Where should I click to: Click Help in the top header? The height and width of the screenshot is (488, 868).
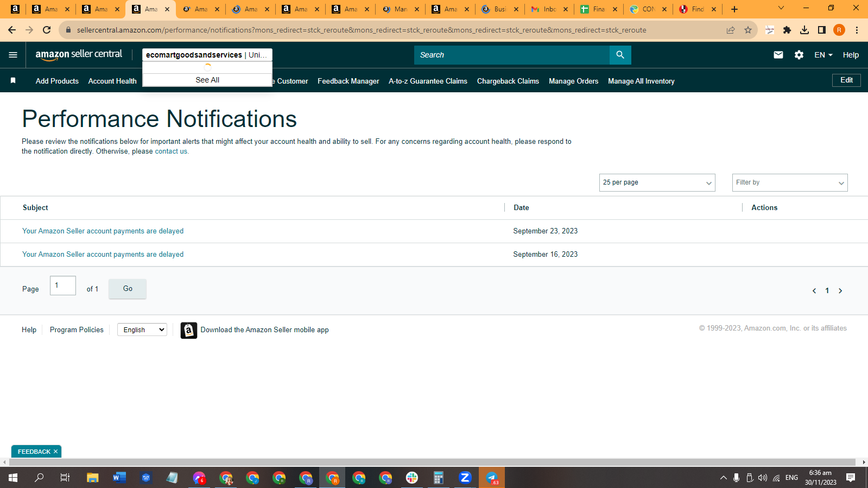click(x=851, y=55)
